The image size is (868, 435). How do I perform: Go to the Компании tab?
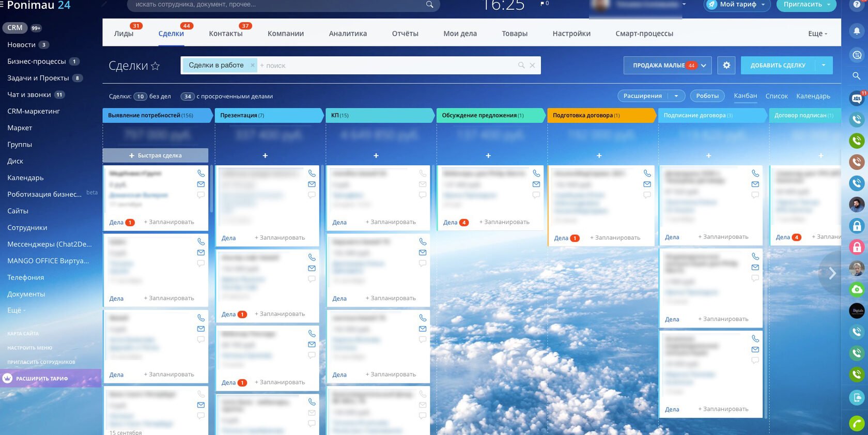tap(286, 34)
